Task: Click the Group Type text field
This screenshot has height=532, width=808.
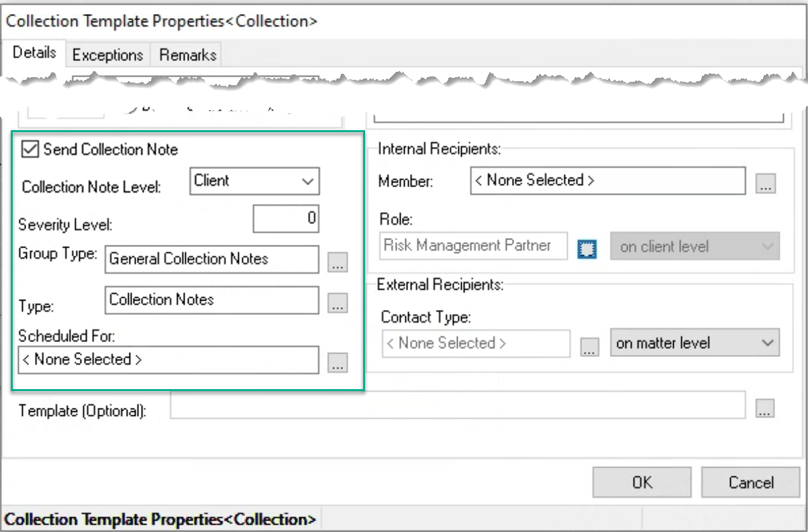Action: [x=212, y=260]
